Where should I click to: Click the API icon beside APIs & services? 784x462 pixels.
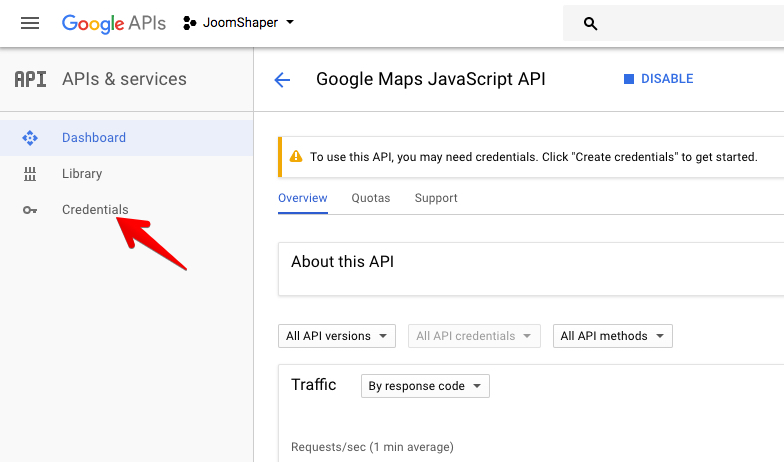(x=30, y=79)
